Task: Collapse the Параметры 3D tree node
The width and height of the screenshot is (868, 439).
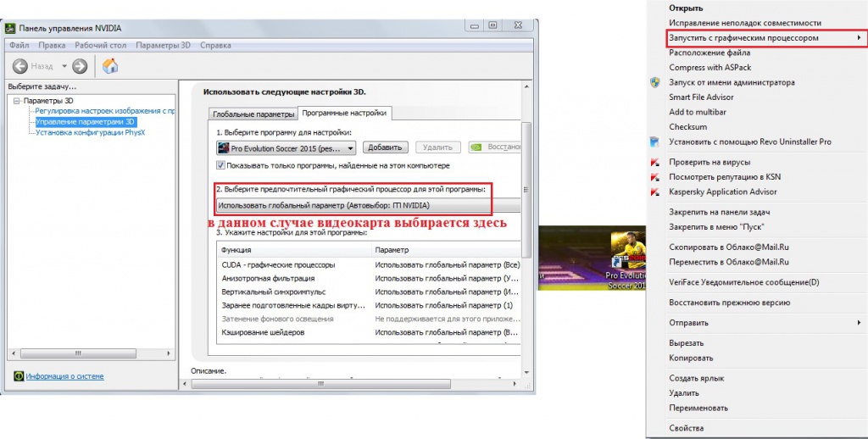Action: (x=17, y=101)
